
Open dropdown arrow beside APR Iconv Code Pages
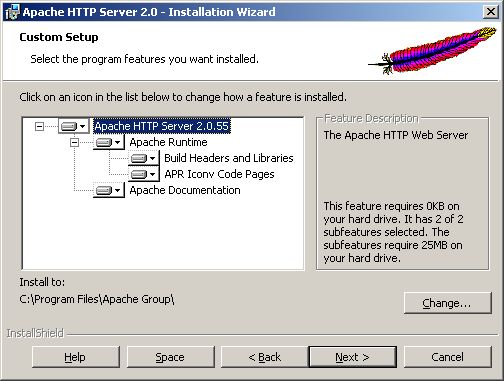(x=152, y=174)
